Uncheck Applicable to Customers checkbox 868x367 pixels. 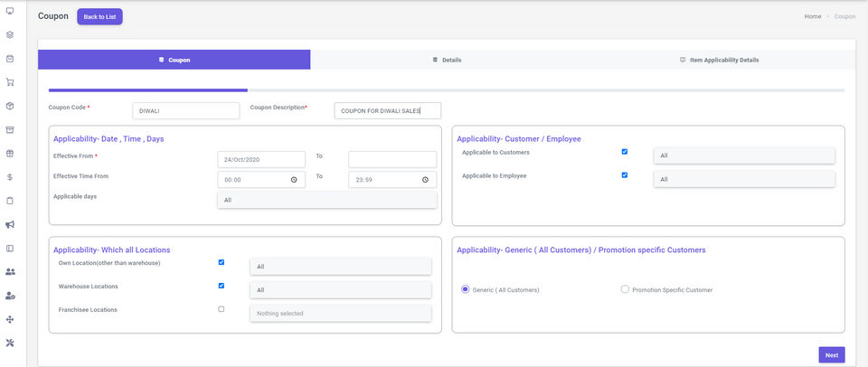[x=624, y=152]
